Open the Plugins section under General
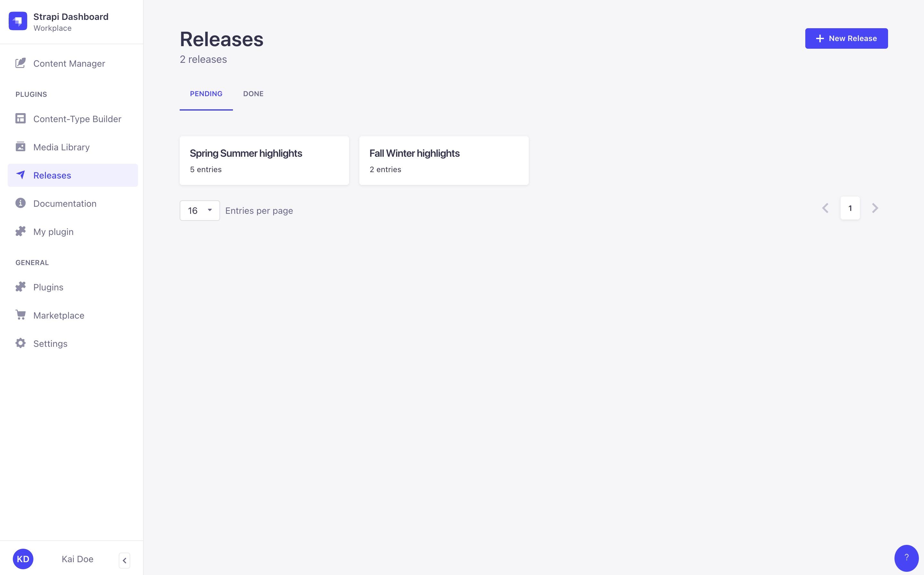 click(48, 287)
